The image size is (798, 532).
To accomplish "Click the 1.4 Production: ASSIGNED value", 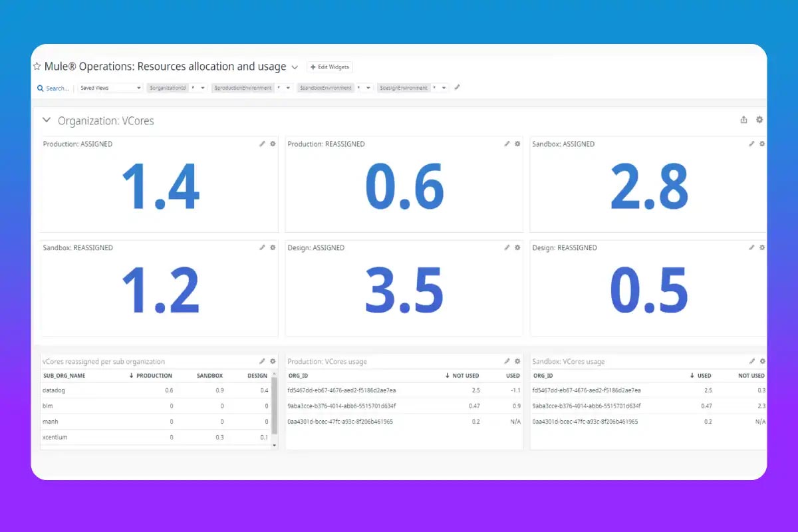I will click(160, 186).
